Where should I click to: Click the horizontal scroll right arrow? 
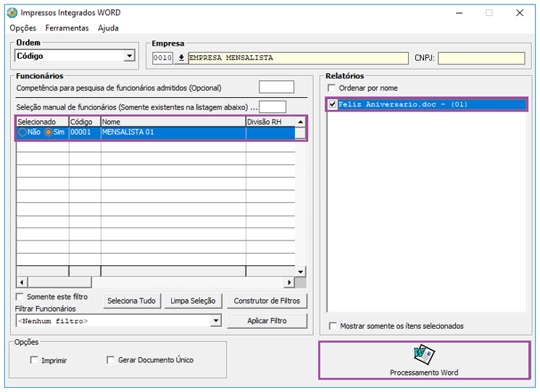click(x=289, y=282)
